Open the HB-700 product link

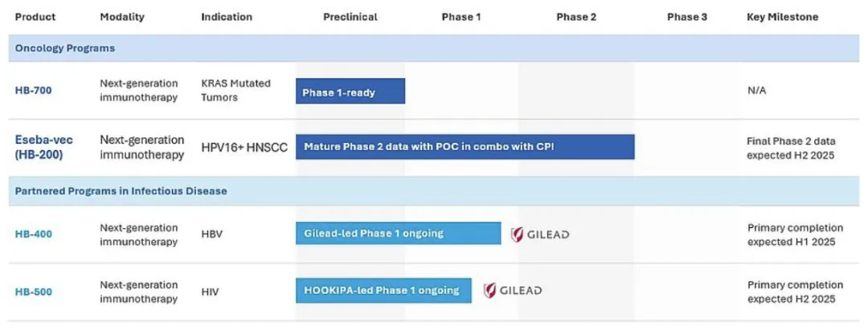33,91
